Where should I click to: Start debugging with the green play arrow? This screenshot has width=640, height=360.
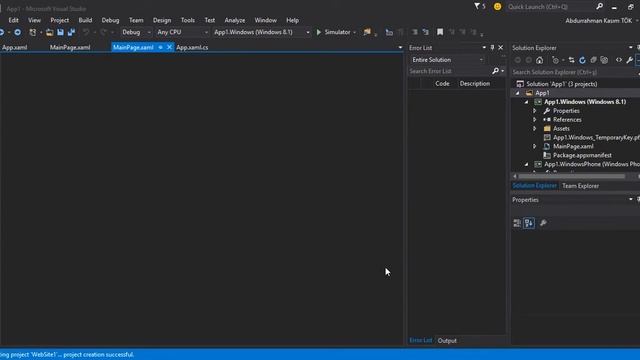click(x=319, y=32)
